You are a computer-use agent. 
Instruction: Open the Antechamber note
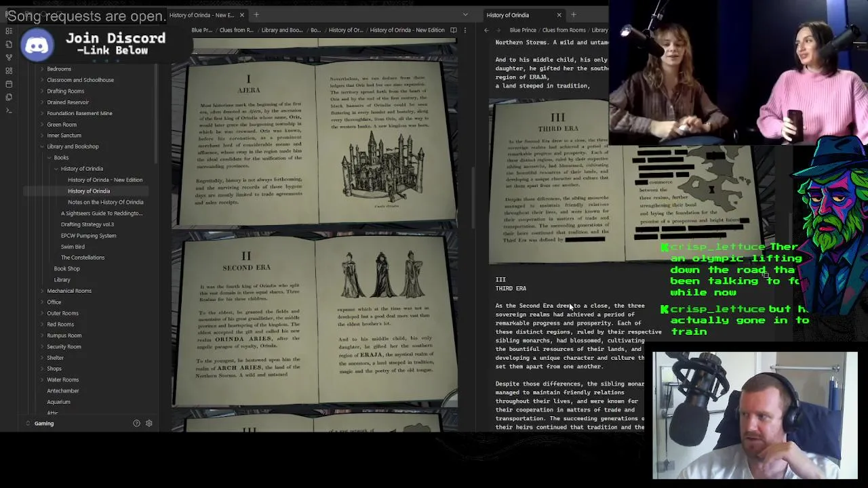[63, 391]
